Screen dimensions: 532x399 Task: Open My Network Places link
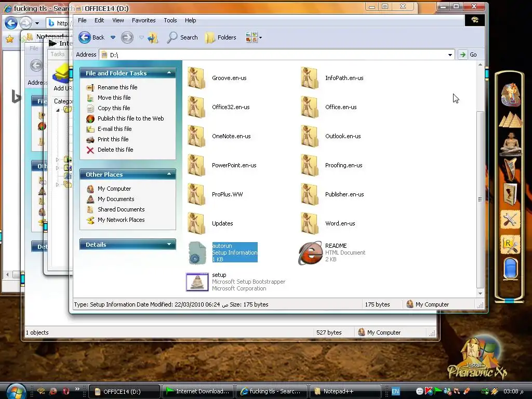121,220
